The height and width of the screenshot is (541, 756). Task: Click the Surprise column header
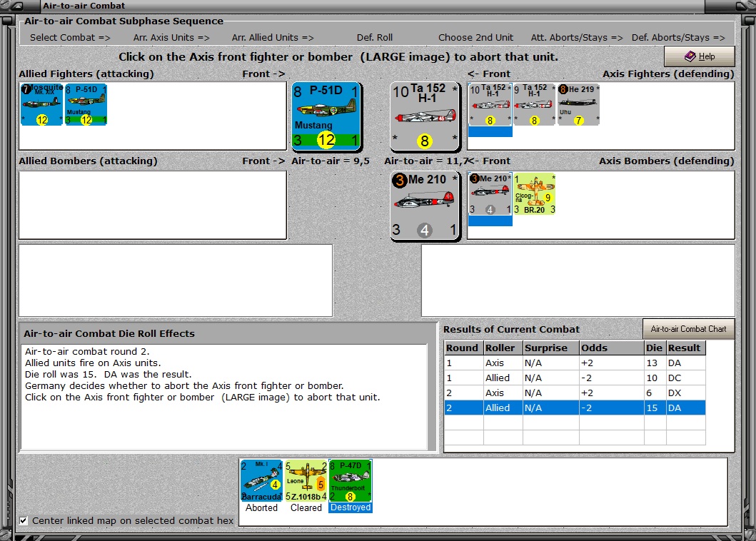pos(551,348)
